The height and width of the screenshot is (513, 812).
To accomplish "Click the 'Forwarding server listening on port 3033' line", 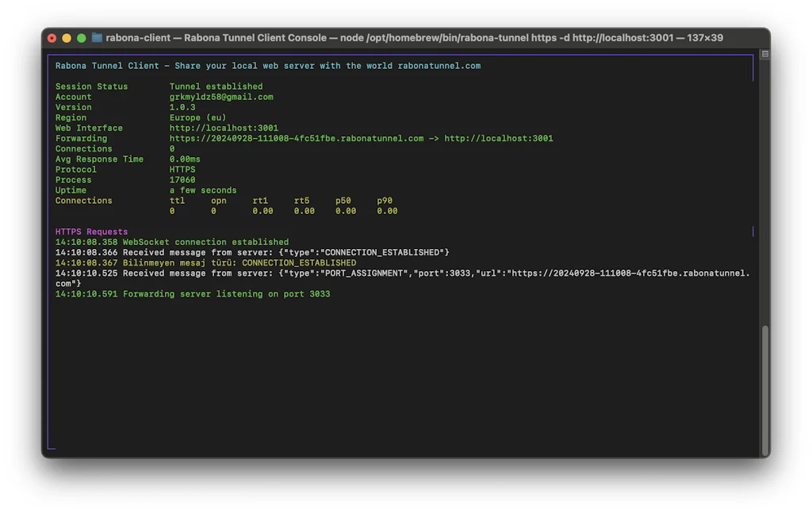I will (226, 294).
